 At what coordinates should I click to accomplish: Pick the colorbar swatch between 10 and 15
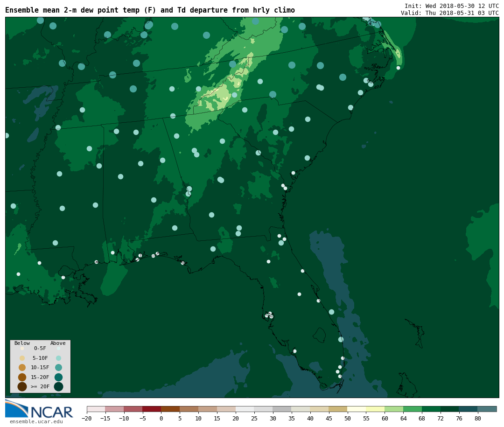[208, 409]
